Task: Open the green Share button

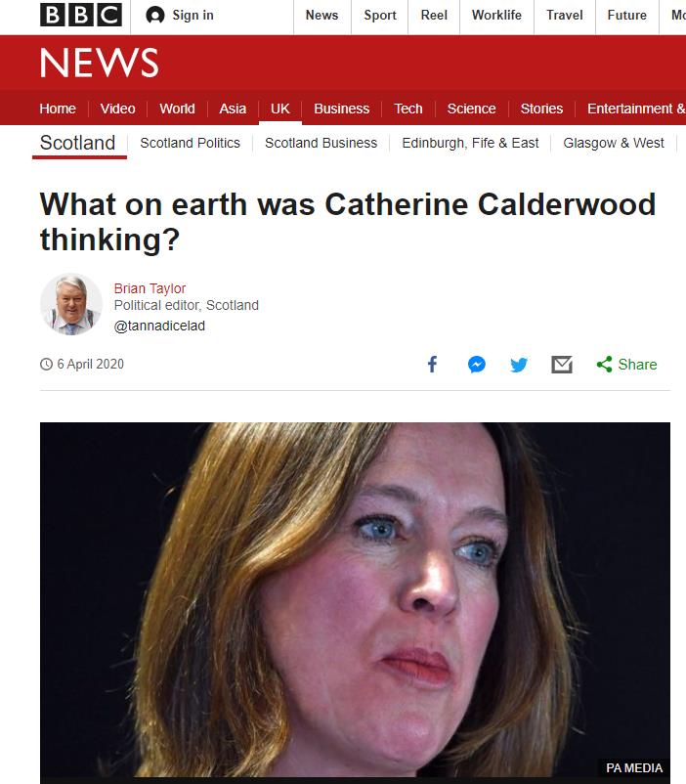Action: pos(626,365)
